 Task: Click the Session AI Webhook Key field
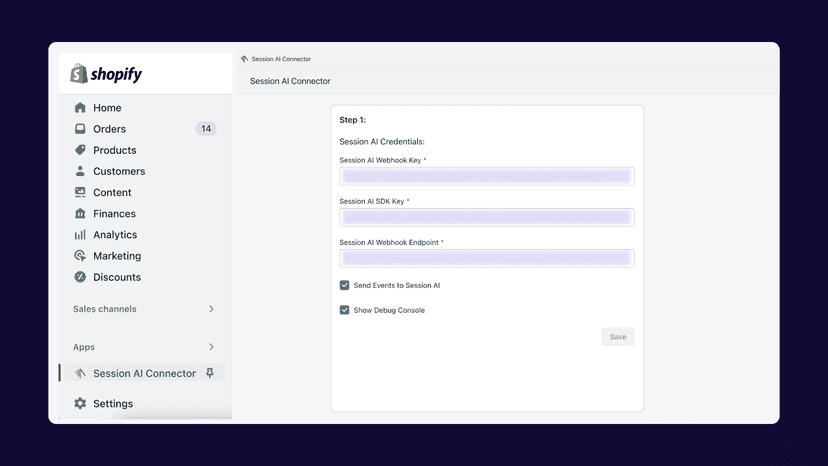[x=486, y=176]
